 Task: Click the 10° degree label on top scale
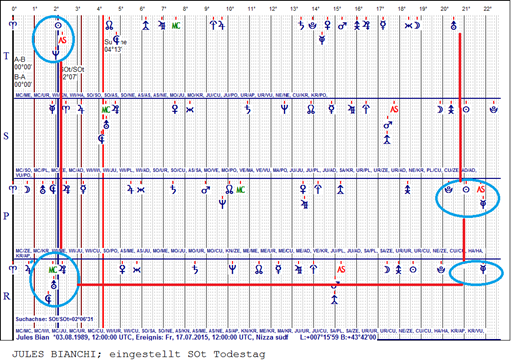click(230, 9)
